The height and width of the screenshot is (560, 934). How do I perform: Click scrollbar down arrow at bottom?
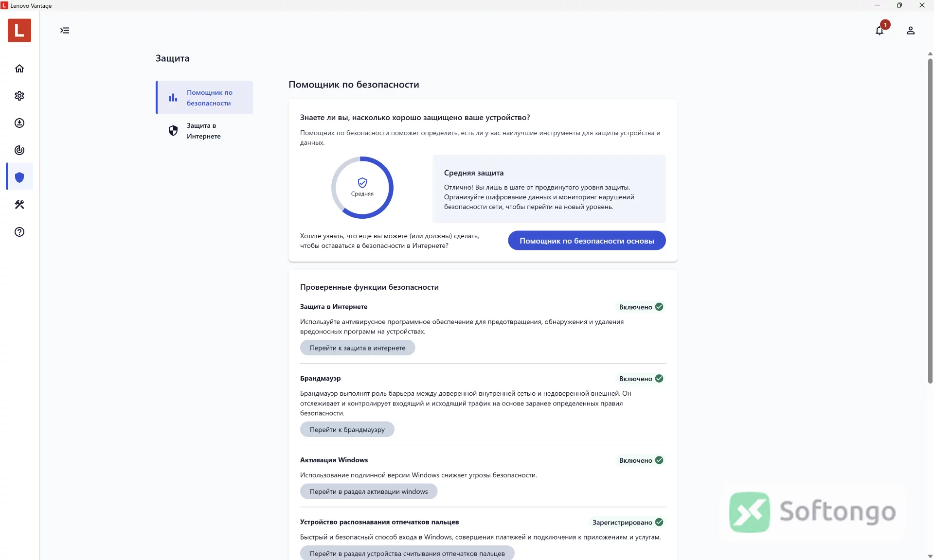point(930,556)
